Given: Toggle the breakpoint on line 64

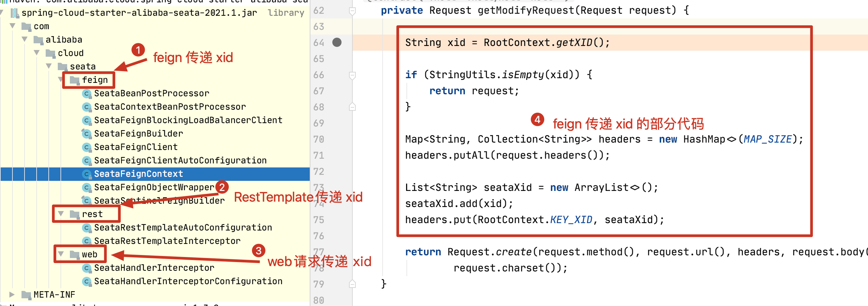Looking at the screenshot, I should click(x=337, y=42).
